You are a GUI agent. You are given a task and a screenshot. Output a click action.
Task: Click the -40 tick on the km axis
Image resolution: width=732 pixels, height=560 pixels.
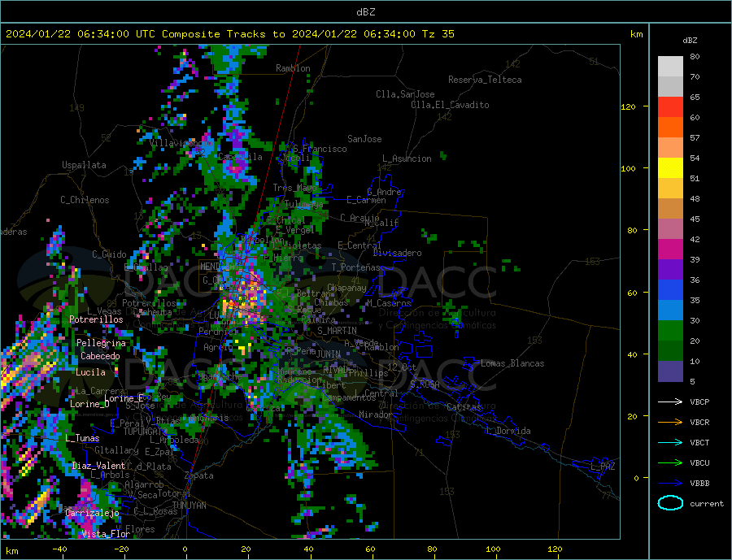[59, 549]
